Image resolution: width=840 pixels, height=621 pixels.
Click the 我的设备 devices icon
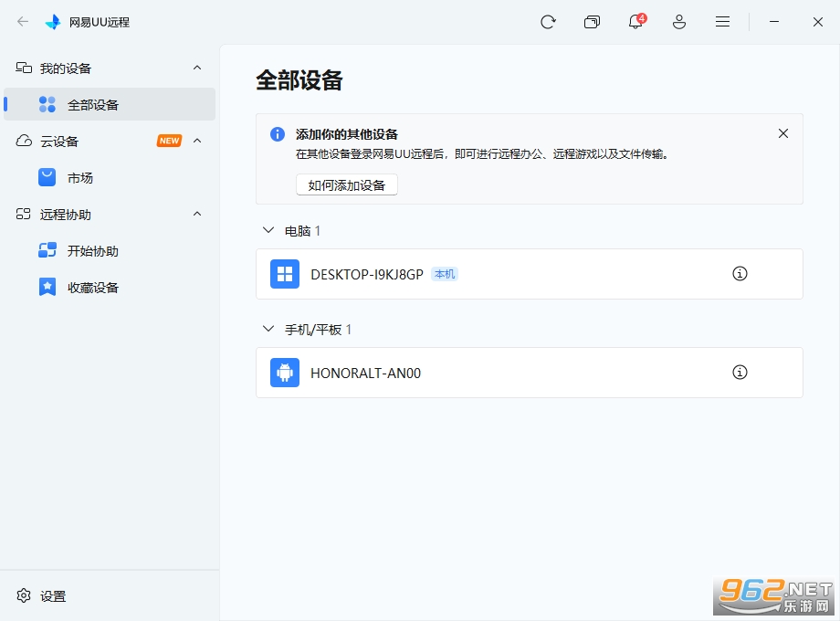(24, 68)
